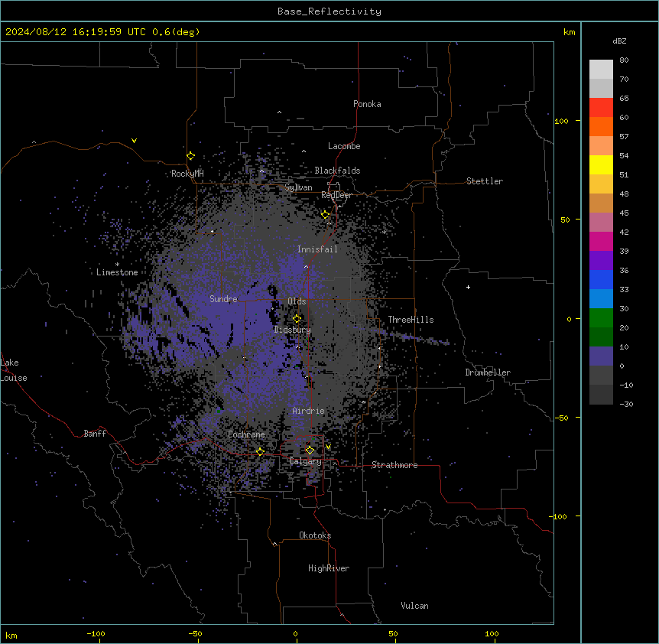Select the Banff label
Image resolution: width=659 pixels, height=644 pixels.
(95, 434)
